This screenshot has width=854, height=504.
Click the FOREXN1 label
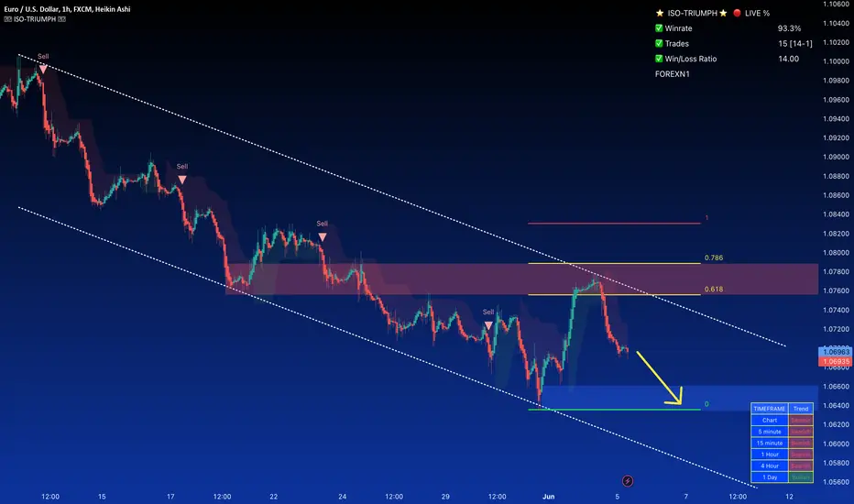(x=672, y=74)
